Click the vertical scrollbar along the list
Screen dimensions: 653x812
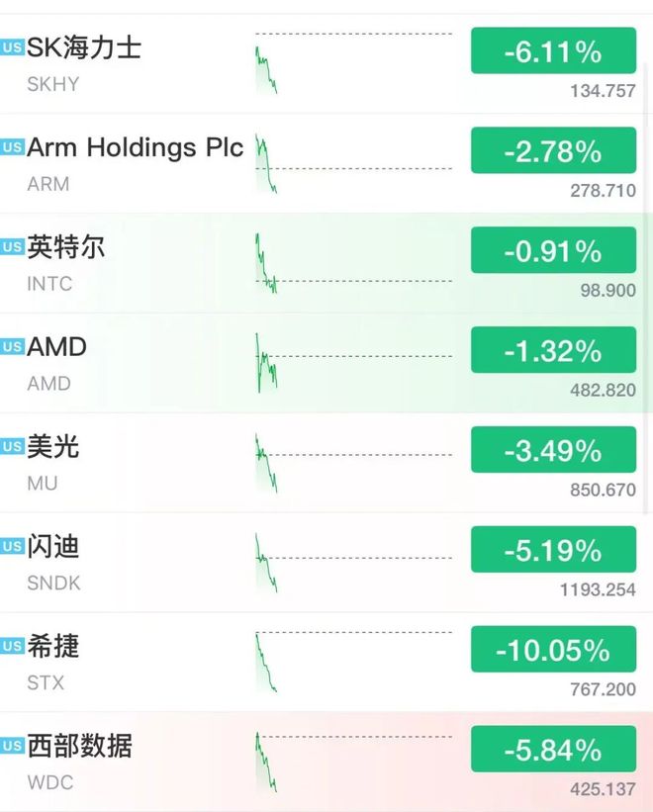(645, 288)
